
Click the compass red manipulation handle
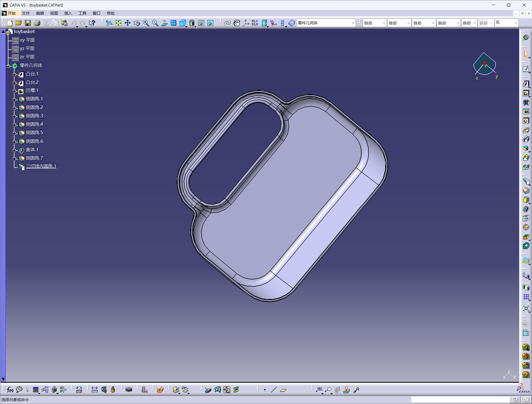(x=485, y=63)
